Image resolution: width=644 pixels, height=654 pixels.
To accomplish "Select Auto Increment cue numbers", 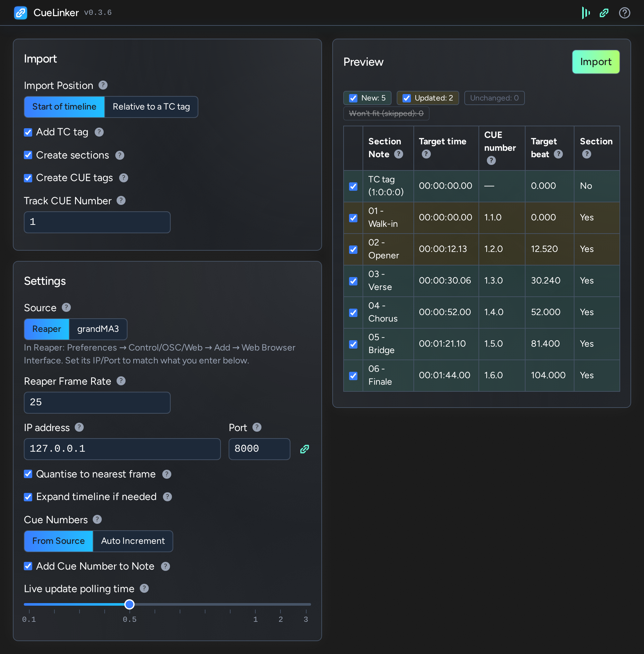I will click(133, 541).
